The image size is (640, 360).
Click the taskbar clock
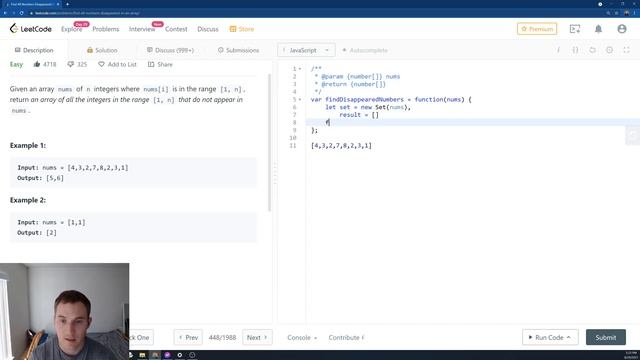pyautogui.click(x=631, y=355)
